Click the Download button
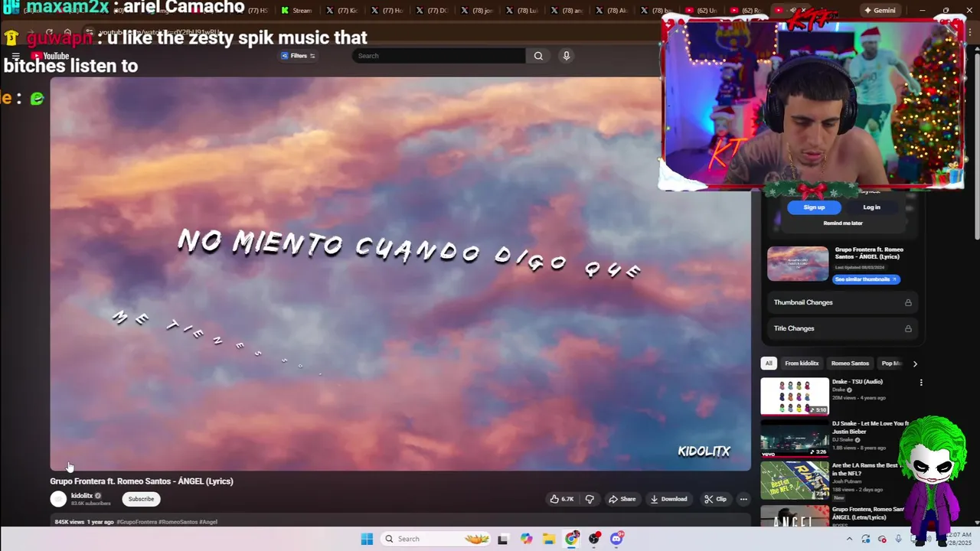The height and width of the screenshot is (551, 980). tap(668, 499)
